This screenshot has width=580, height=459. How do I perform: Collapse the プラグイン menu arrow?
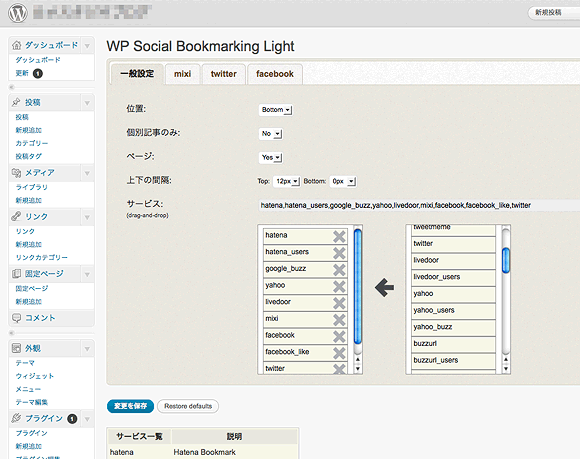[87, 419]
